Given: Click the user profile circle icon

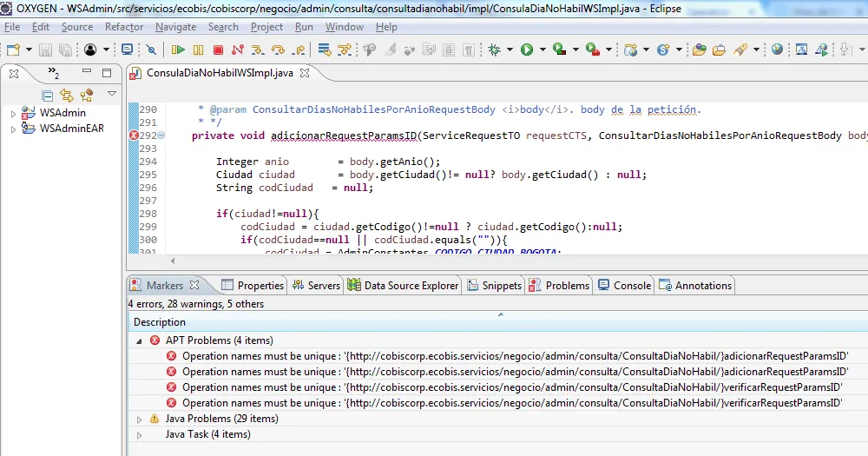Looking at the screenshot, I should tap(90, 50).
